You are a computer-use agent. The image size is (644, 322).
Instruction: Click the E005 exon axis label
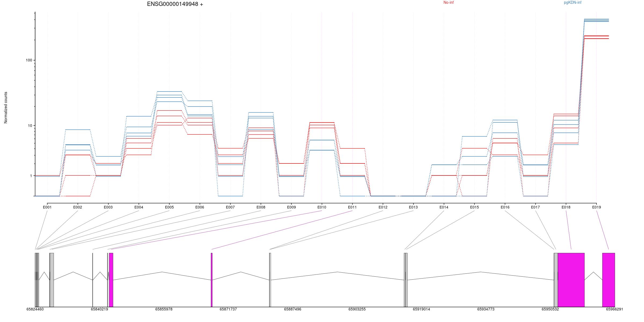pos(169,207)
